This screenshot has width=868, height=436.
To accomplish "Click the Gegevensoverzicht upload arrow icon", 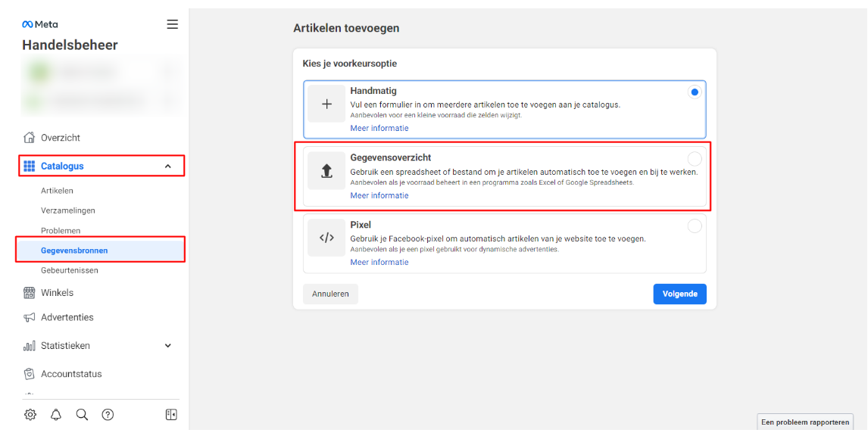I will pyautogui.click(x=326, y=172).
